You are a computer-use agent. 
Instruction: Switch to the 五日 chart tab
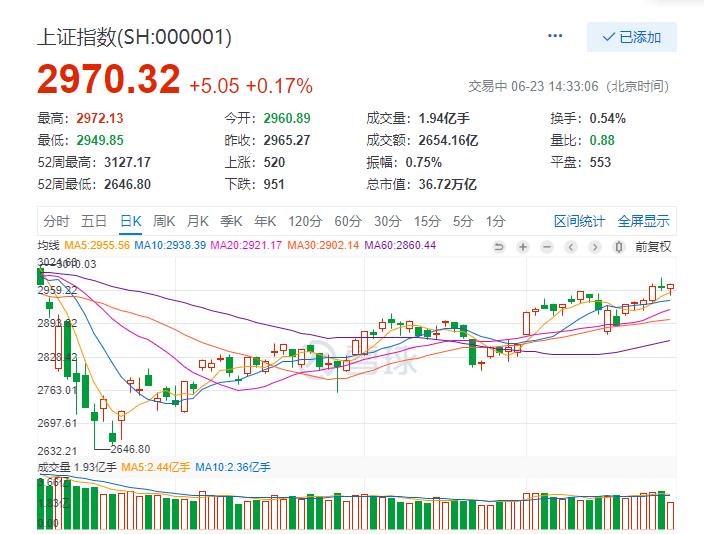(94, 221)
